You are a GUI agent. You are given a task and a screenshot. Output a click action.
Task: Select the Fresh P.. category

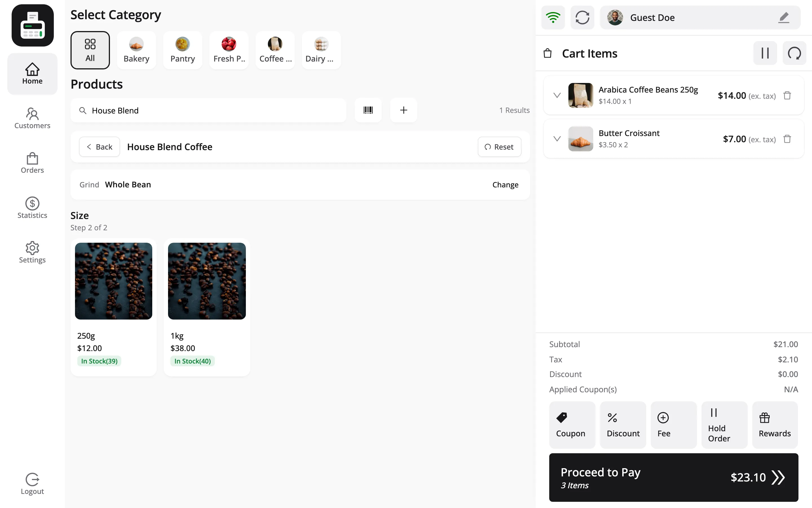coord(229,51)
